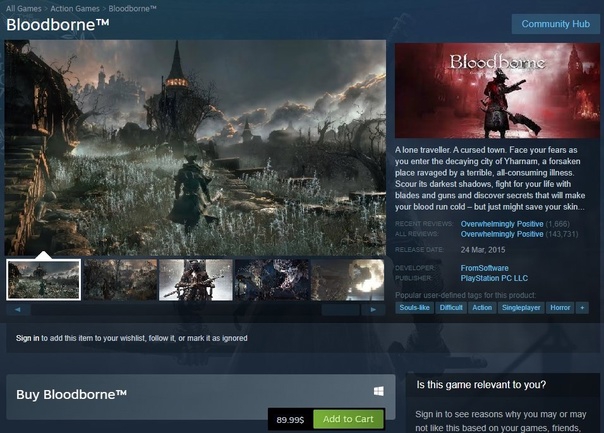This screenshot has height=433, width=604.
Task: Select the Difficult tag
Action: [x=451, y=308]
